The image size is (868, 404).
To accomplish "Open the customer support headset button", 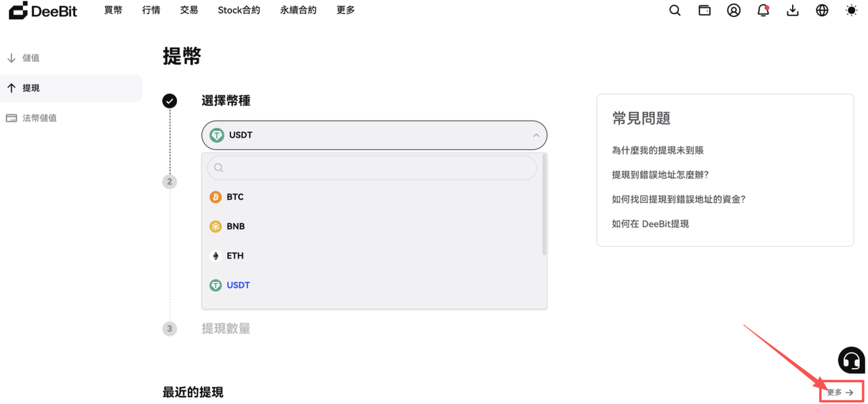I will pyautogui.click(x=852, y=360).
